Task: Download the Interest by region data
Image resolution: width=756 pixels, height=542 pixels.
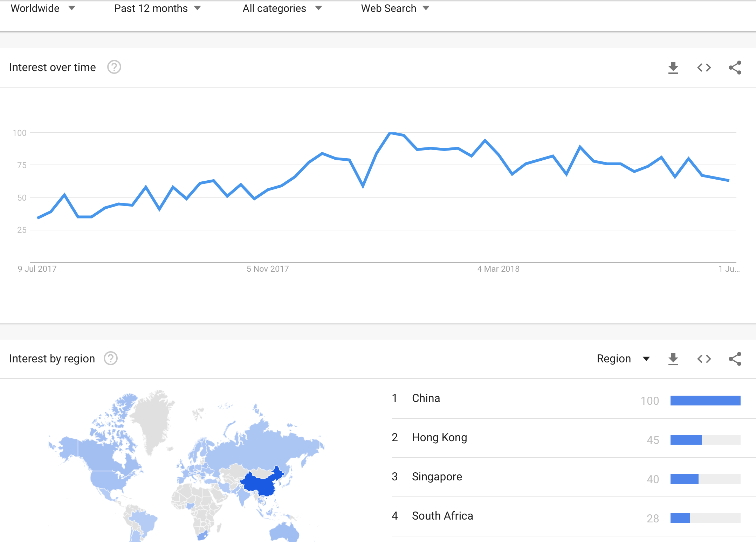Action: pos(673,359)
